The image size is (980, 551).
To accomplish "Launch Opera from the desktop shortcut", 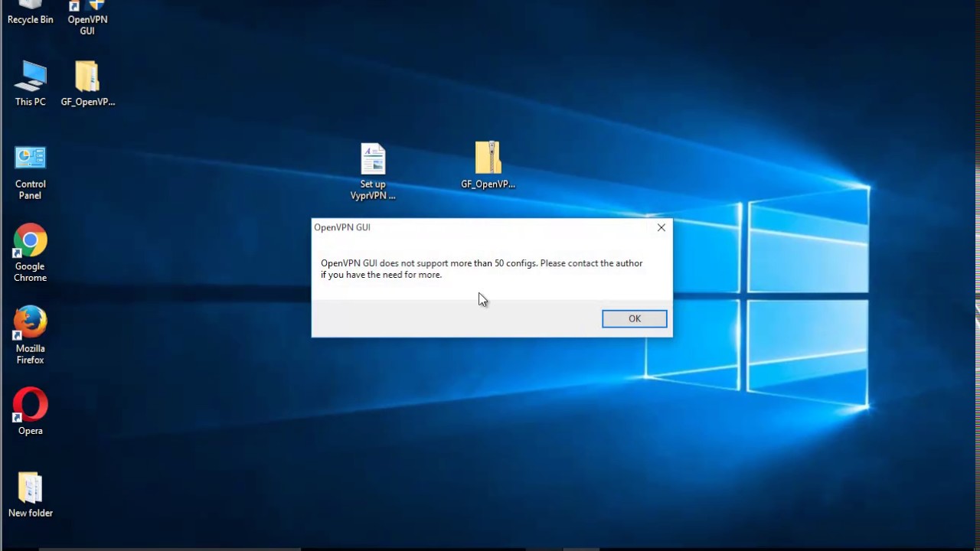I will point(30,412).
